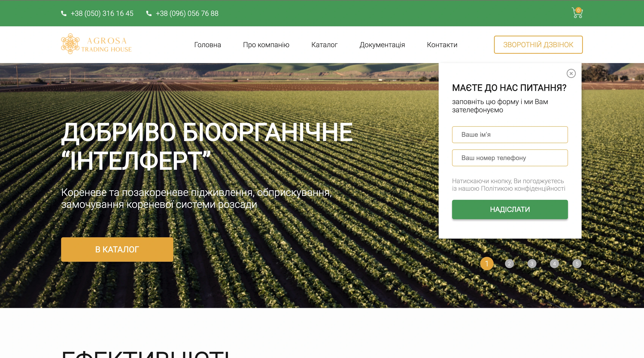The height and width of the screenshot is (358, 644).
Task: Click the Політикою конфіденційності consent text
Action: 523,188
